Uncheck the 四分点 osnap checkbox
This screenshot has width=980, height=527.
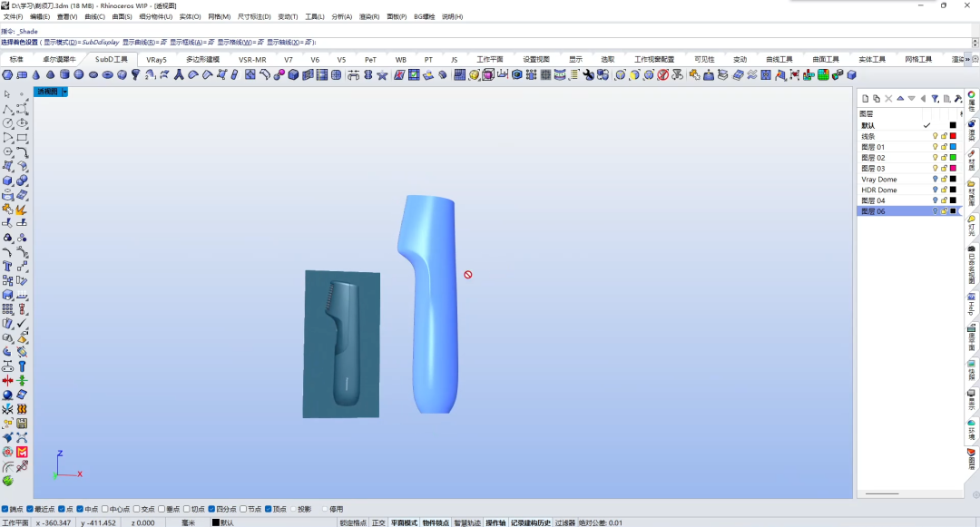coord(211,509)
